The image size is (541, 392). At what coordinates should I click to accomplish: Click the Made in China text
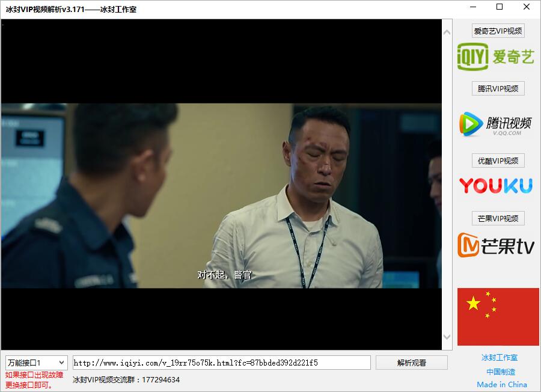[x=502, y=384]
